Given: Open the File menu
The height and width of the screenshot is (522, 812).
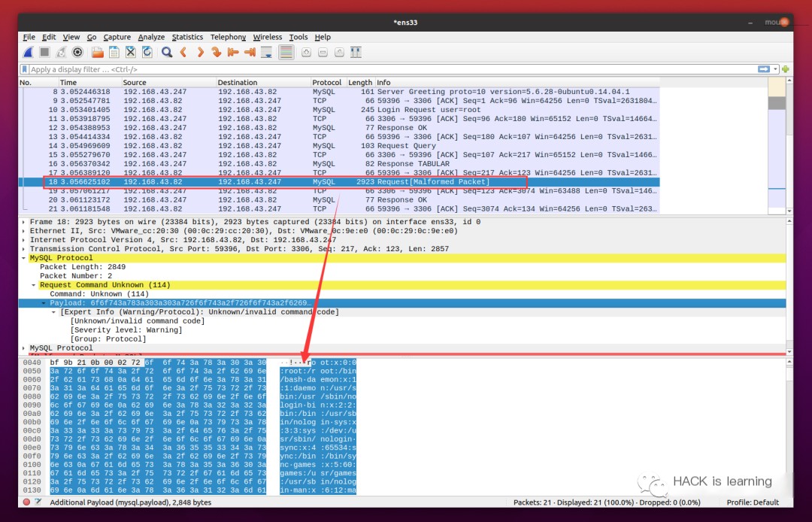Looking at the screenshot, I should coord(29,38).
